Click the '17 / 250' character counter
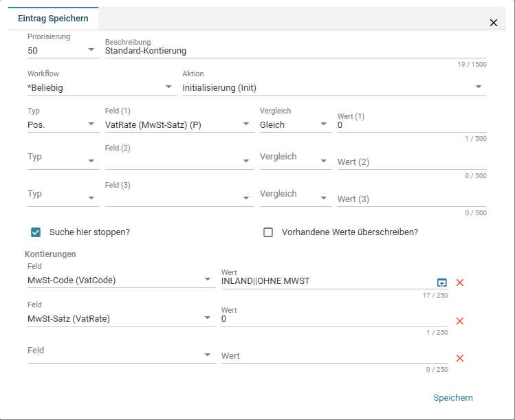Screen dimensions: 515x420 coord(435,295)
